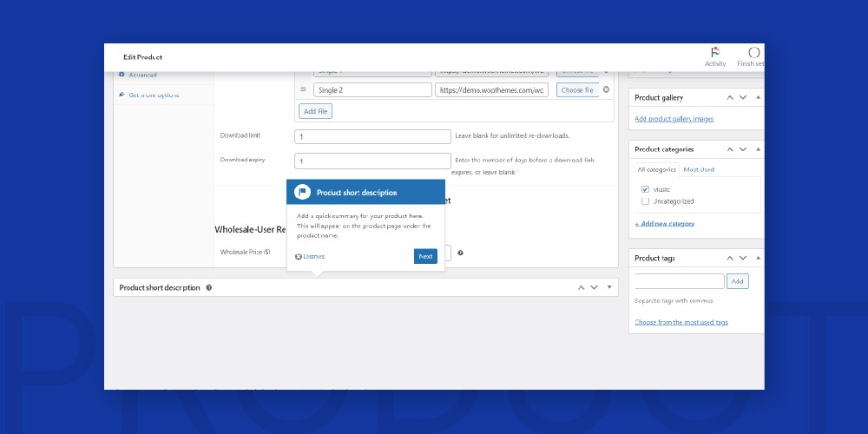Screen dimensions: 868x434
Task: Click the Advanced gear icon
Action: (x=122, y=74)
